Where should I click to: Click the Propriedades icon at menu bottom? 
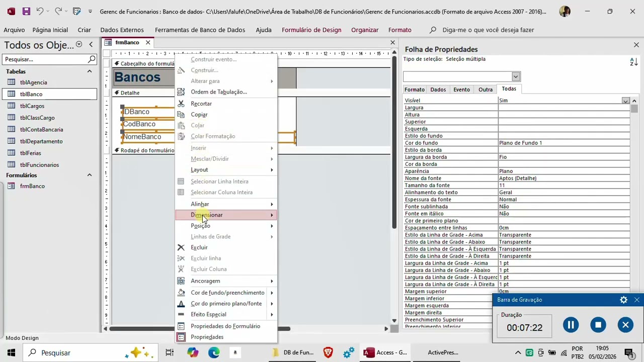(181, 337)
